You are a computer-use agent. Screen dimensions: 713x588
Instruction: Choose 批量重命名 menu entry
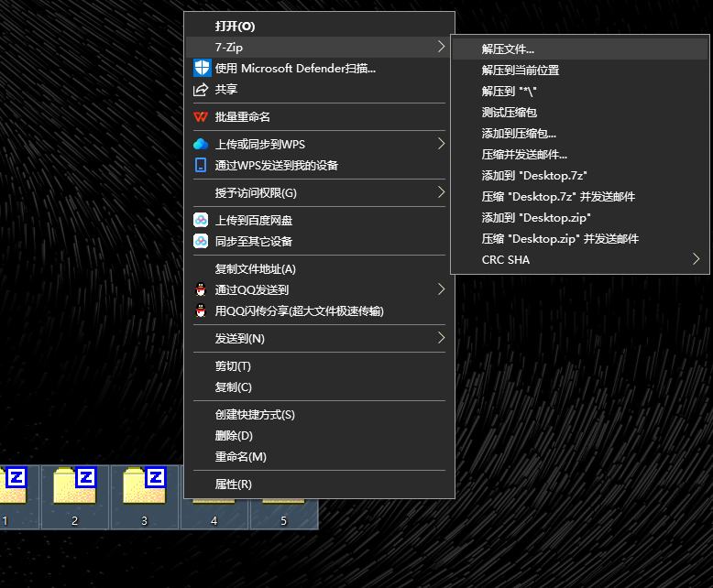point(319,117)
